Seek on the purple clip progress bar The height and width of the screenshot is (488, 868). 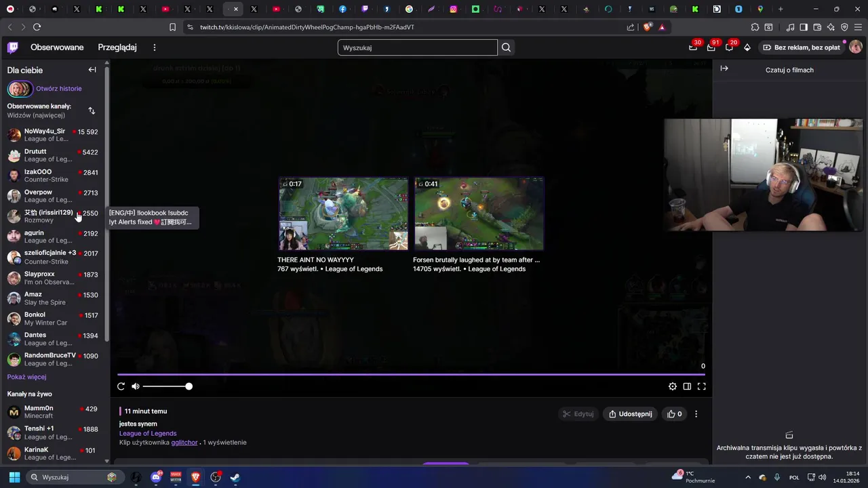click(411, 374)
